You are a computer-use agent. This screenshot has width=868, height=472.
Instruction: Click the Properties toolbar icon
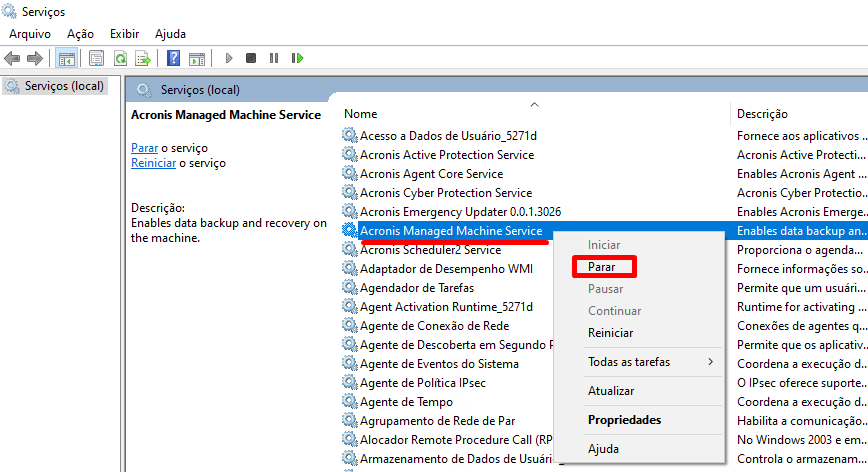click(x=97, y=58)
